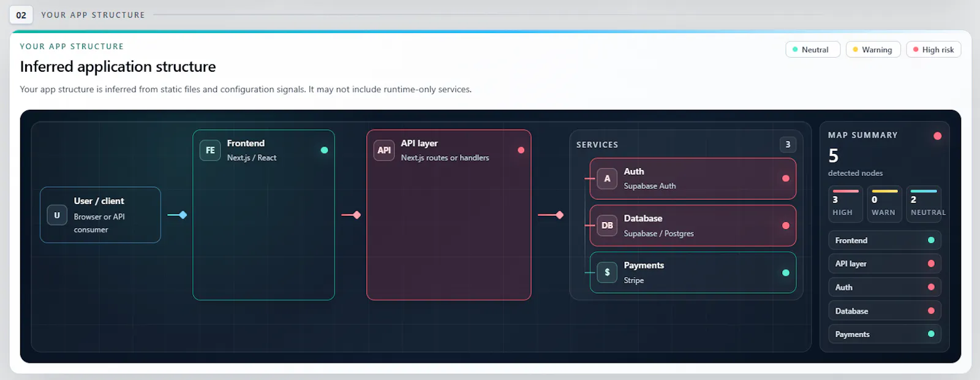Select the Auth Supabase Auth service card

(693, 179)
